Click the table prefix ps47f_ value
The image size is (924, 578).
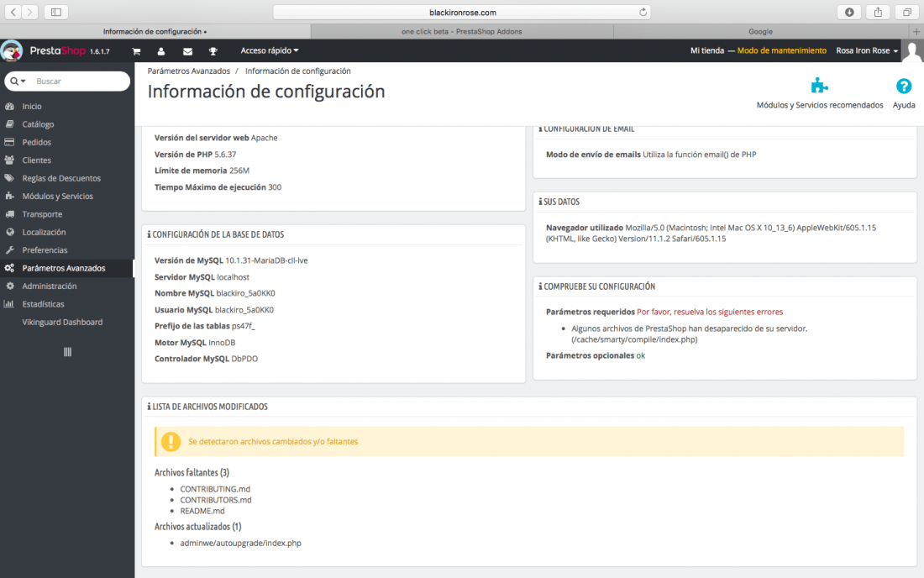point(244,326)
